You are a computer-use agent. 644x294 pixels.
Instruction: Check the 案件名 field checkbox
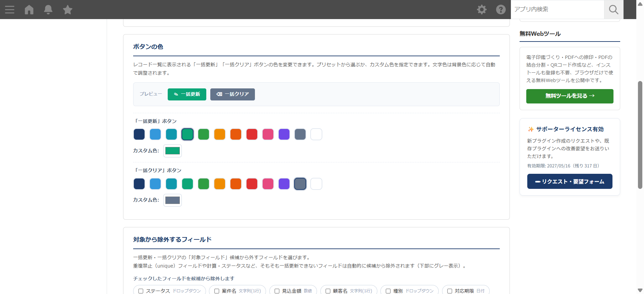pos(217,291)
